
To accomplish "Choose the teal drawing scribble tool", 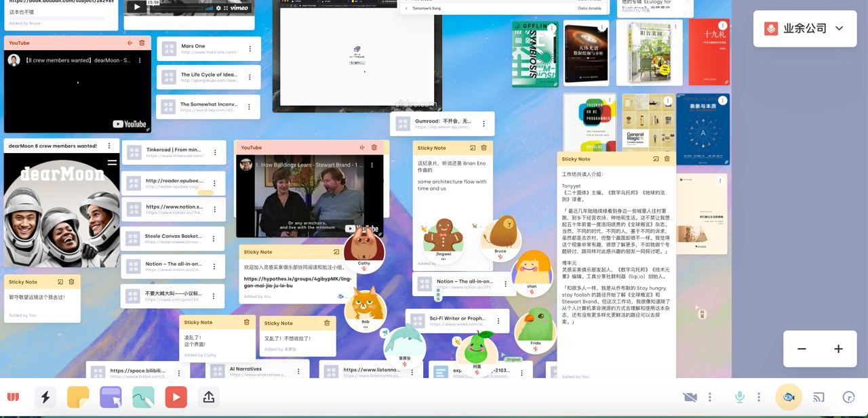I will pos(143,397).
